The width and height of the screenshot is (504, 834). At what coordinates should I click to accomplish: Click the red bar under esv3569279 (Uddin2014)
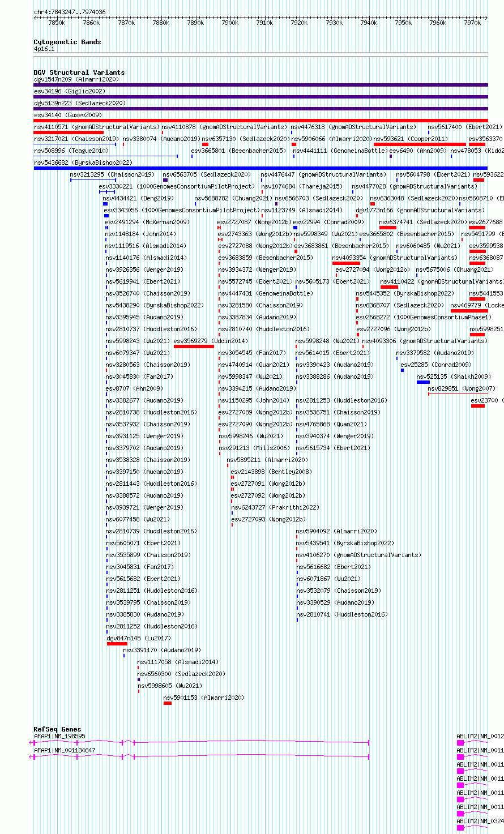194,347
